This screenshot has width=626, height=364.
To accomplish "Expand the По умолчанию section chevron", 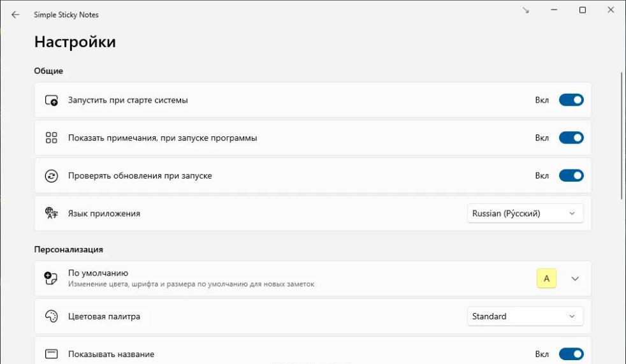I will [x=575, y=279].
